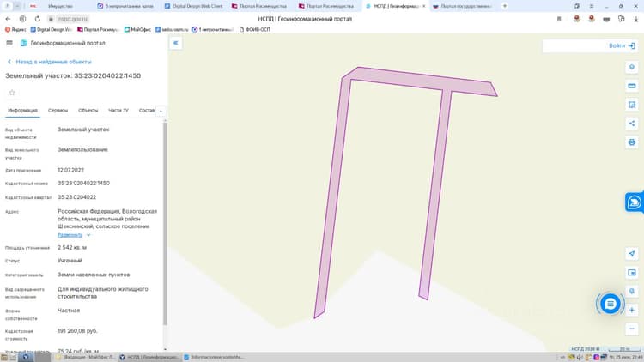Click the geolocation arrow icon
The width and height of the screenshot is (644, 362).
point(632,254)
